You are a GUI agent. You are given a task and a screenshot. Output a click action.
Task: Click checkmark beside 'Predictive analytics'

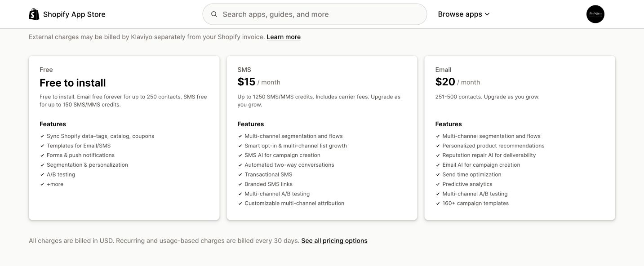click(438, 184)
